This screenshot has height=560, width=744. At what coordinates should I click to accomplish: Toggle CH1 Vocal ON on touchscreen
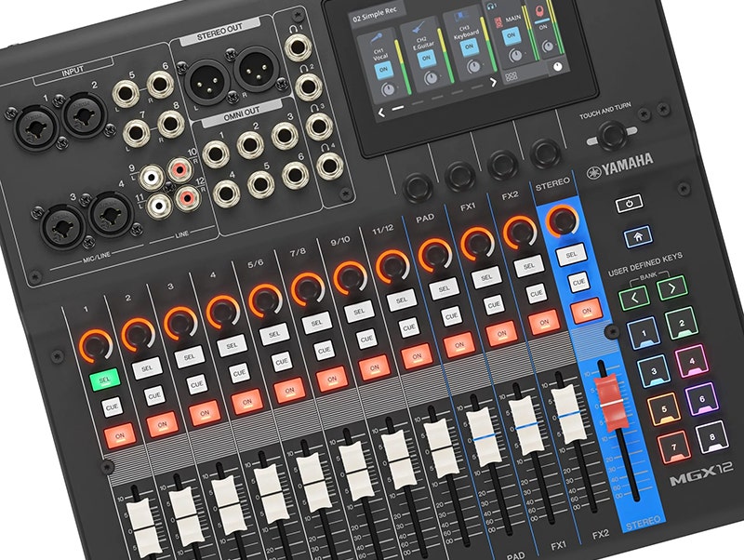tap(383, 70)
